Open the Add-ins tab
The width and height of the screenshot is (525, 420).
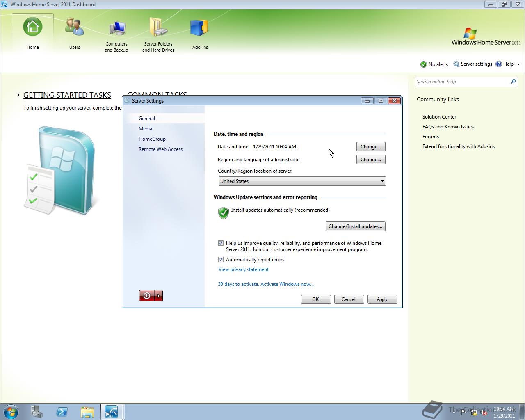[200, 34]
